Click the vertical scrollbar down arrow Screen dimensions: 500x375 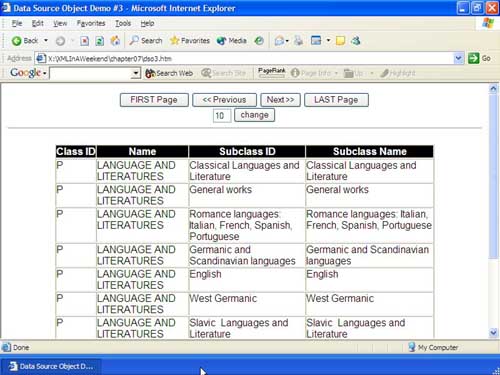(493, 332)
